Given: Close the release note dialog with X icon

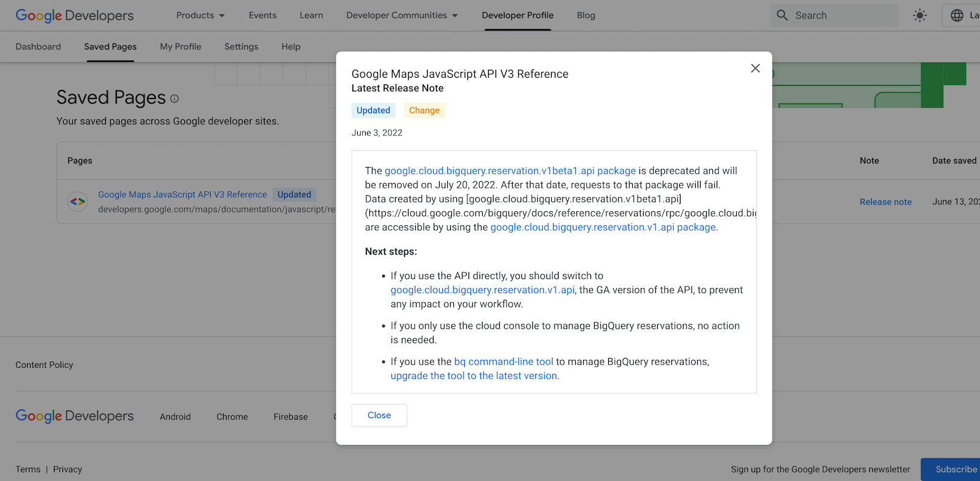Looking at the screenshot, I should (755, 69).
